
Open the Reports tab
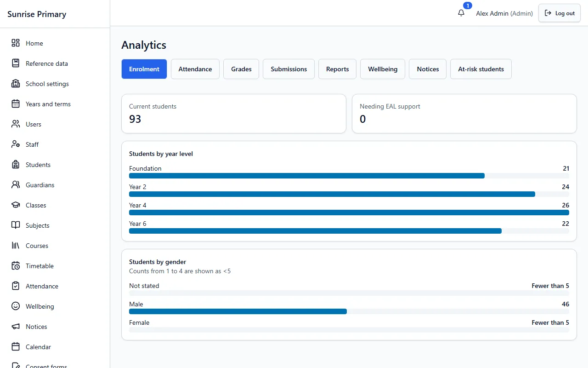coord(338,69)
